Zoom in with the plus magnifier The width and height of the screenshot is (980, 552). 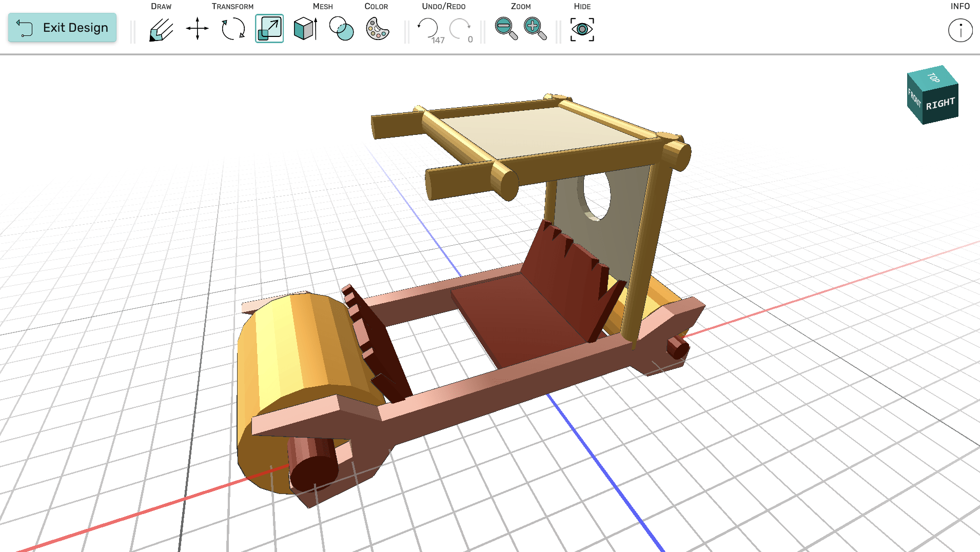pyautogui.click(x=535, y=28)
